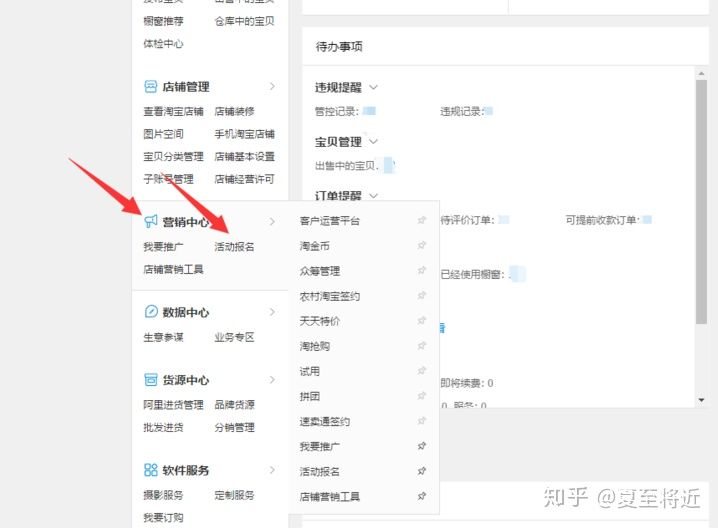Pin 速卖通签约 with its pin icon
The image size is (718, 528).
click(422, 421)
